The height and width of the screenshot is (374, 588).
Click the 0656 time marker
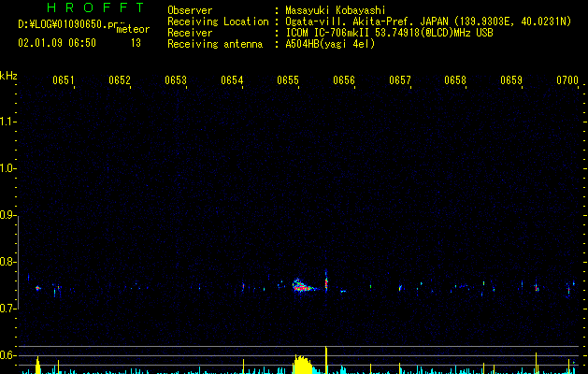[344, 79]
